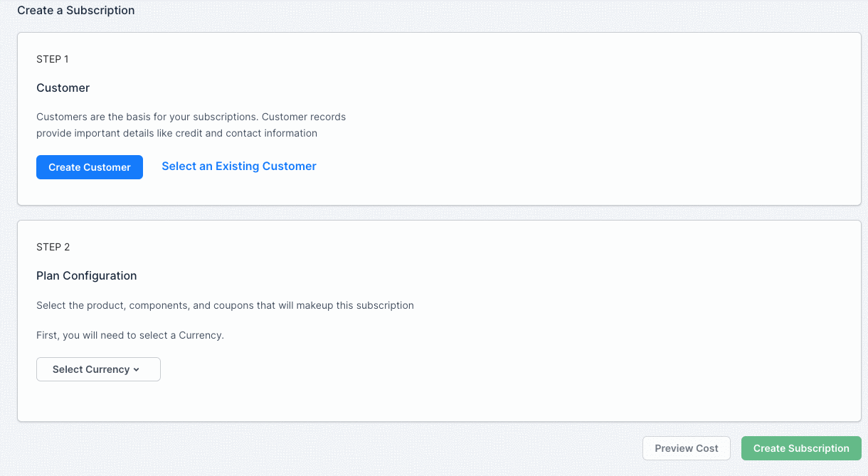Expand the Select Currency dropdown
Viewport: 868px width, 476px height.
[x=98, y=369]
